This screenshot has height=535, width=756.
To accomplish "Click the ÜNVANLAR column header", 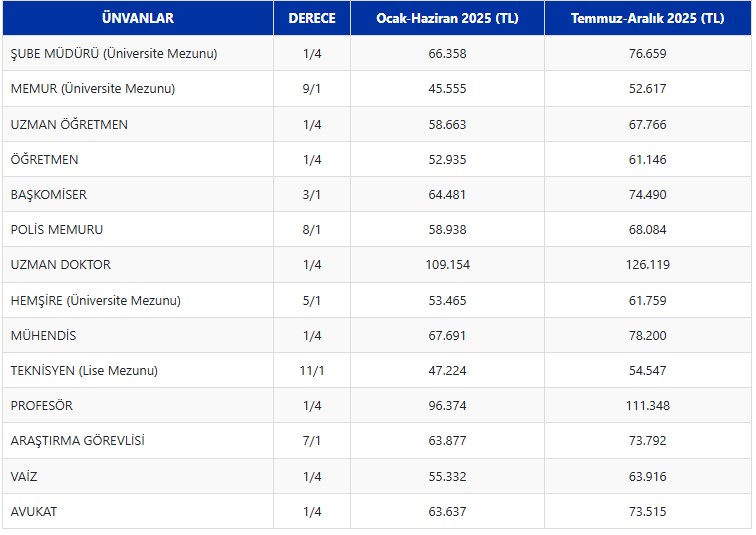I will [137, 18].
